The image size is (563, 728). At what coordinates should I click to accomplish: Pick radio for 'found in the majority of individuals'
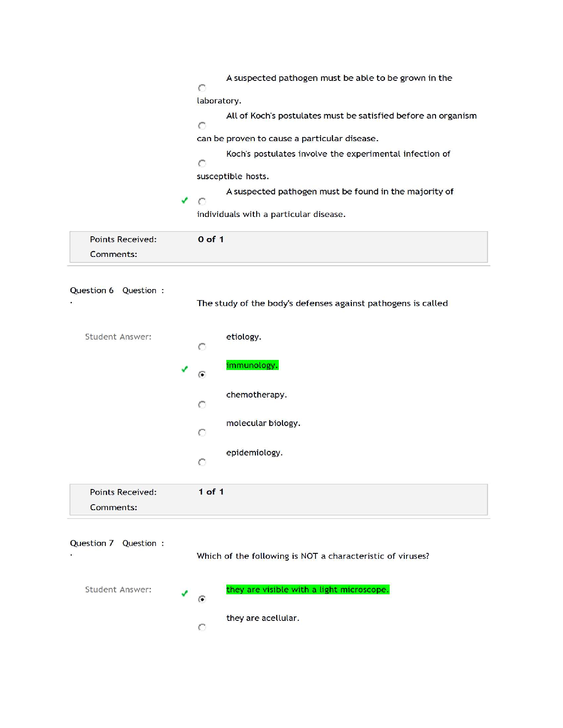click(x=202, y=201)
